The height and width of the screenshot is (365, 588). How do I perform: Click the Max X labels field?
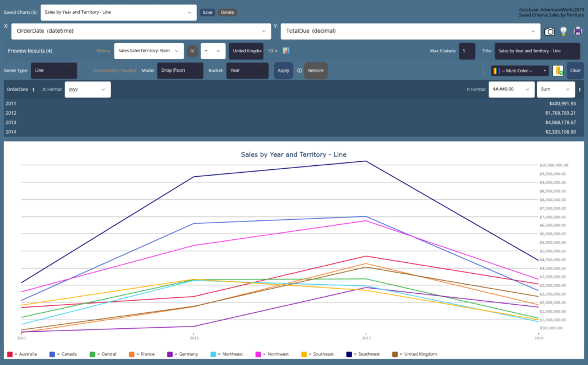(467, 51)
